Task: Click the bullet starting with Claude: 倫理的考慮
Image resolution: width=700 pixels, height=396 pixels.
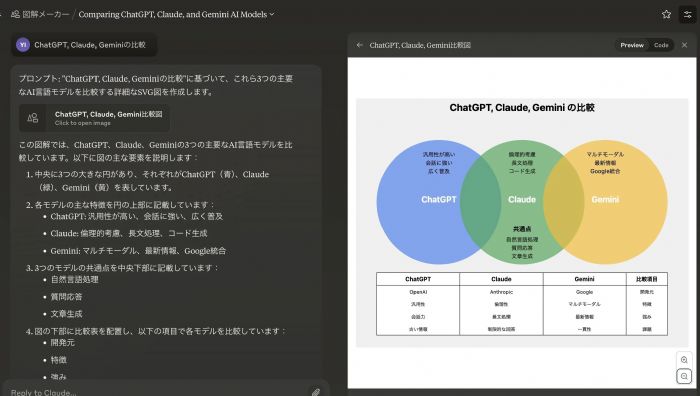Action: coord(129,233)
